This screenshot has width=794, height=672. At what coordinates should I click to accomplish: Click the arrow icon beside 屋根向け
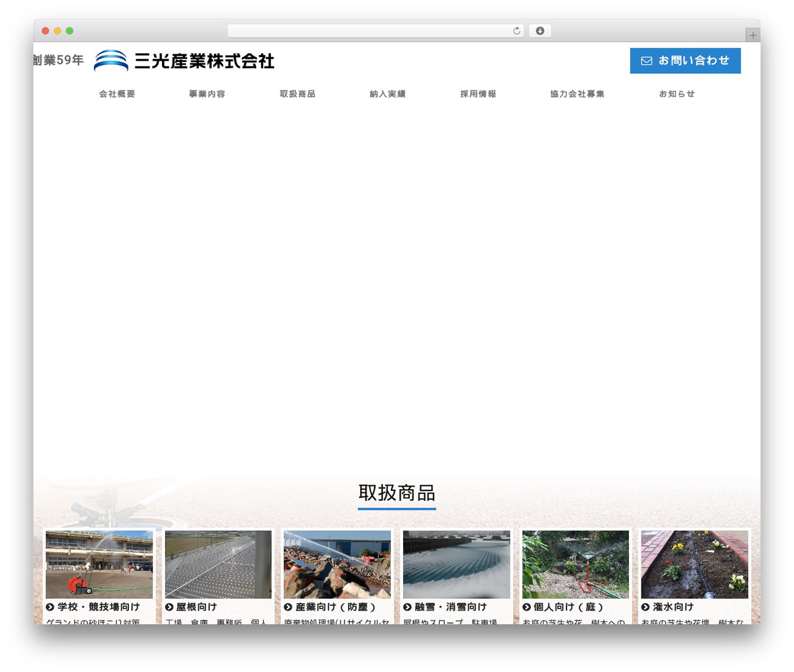tap(169, 607)
